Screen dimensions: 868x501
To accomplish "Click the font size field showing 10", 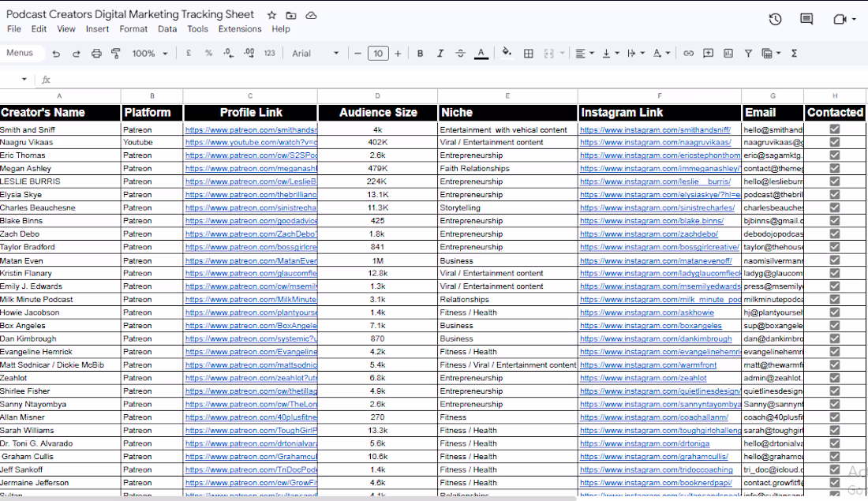I will click(x=378, y=54).
